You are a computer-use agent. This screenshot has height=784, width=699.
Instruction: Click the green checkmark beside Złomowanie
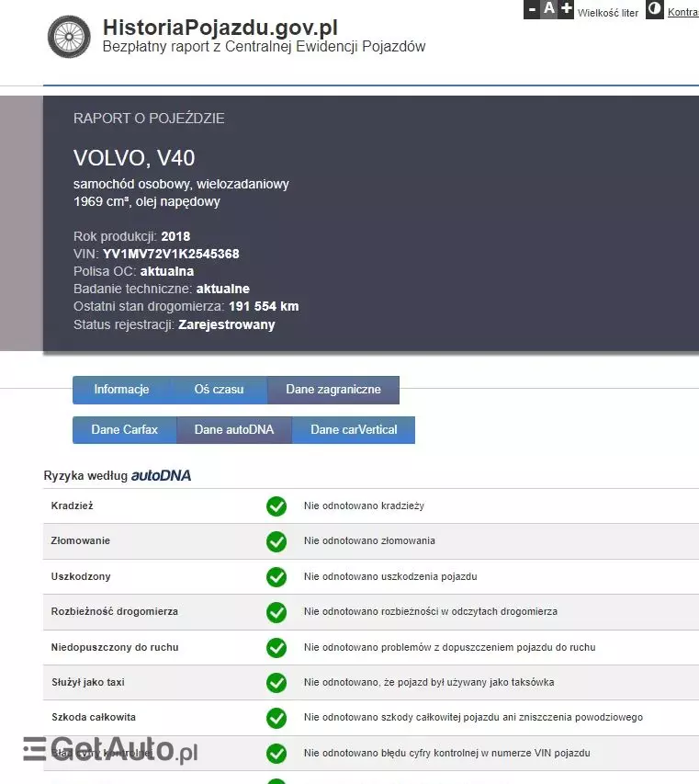[276, 541]
